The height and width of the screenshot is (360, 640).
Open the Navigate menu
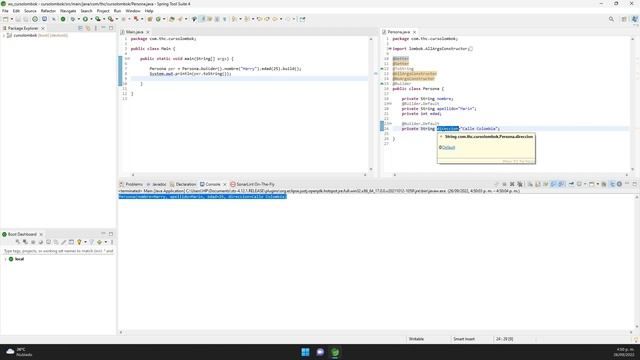coord(68,11)
